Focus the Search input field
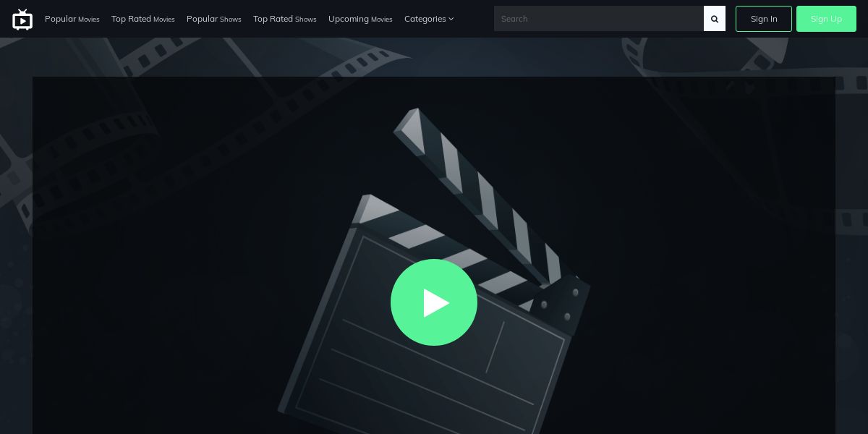 599,19
